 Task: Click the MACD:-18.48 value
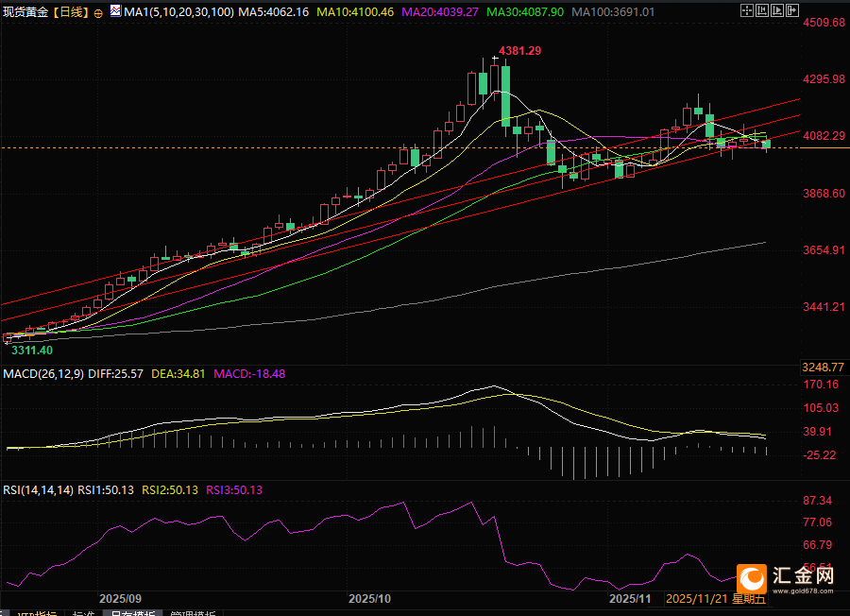coord(249,373)
